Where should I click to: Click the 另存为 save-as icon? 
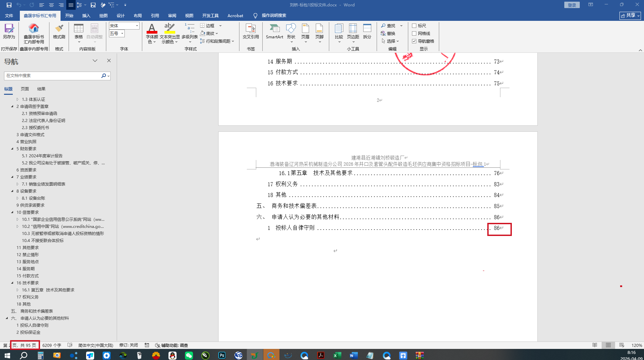pos(9,32)
